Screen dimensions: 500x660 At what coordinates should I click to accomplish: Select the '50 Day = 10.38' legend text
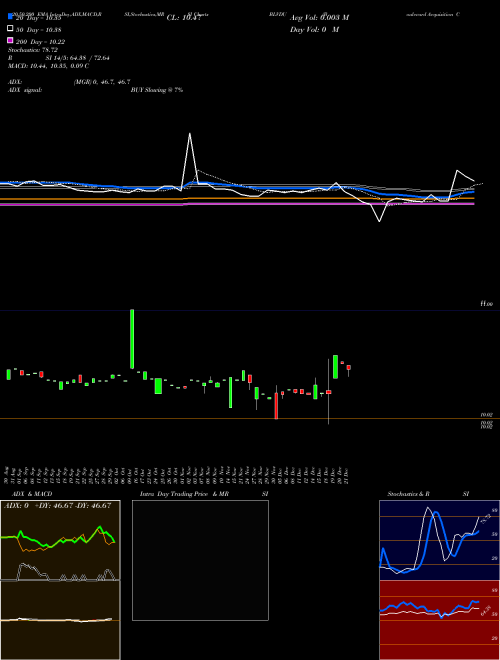(39, 30)
